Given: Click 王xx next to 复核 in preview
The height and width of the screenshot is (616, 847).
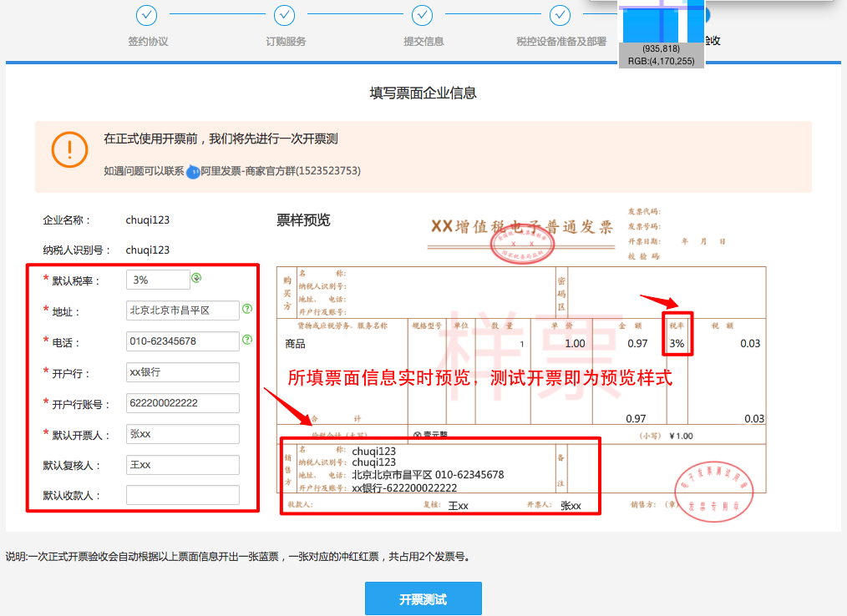Looking at the screenshot, I should [x=458, y=506].
